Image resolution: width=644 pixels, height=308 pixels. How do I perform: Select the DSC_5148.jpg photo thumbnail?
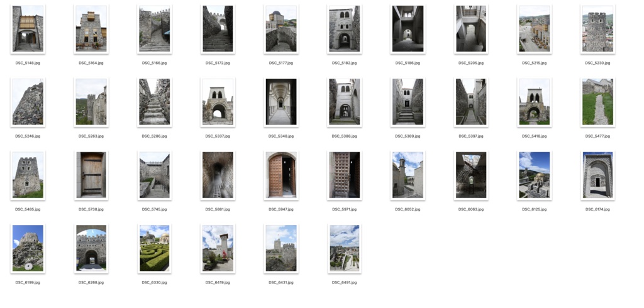pyautogui.click(x=28, y=29)
